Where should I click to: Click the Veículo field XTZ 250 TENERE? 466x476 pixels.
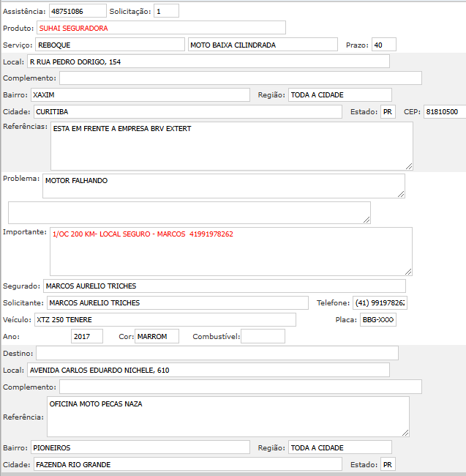pos(165,319)
